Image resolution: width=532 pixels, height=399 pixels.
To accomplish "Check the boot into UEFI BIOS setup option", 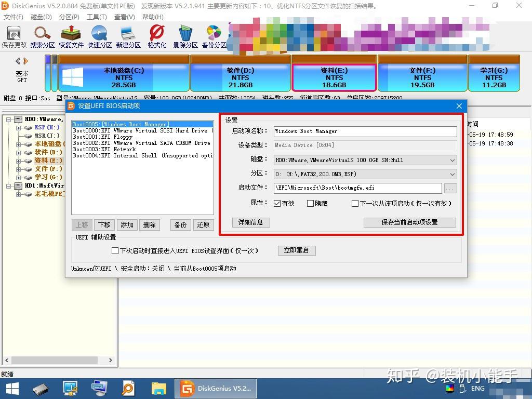I will (x=114, y=251).
